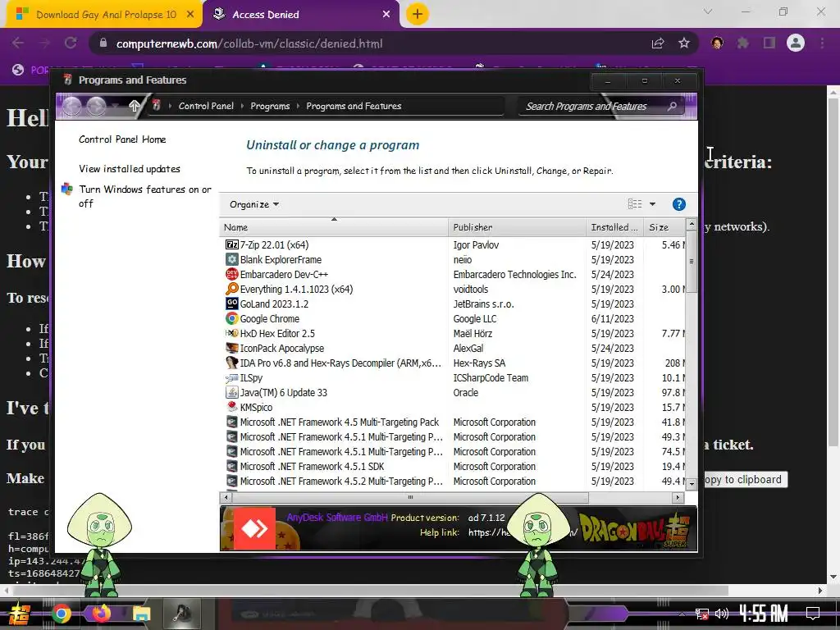Click the search magnifier in Programs and Features

point(672,106)
